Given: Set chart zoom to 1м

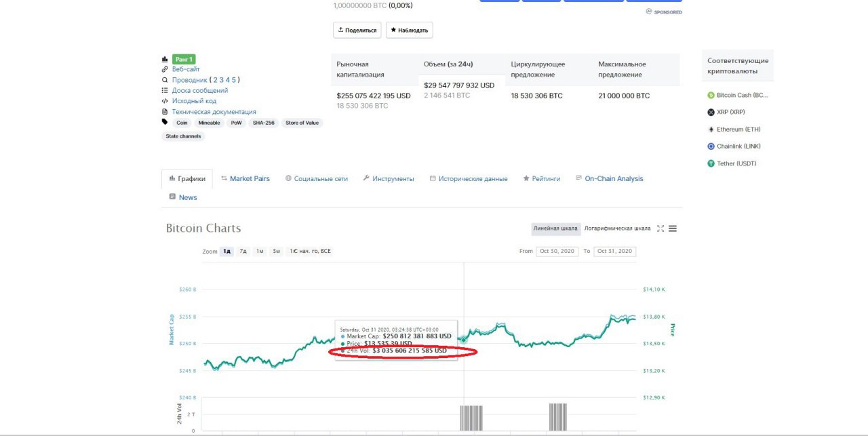Looking at the screenshot, I should point(260,252).
